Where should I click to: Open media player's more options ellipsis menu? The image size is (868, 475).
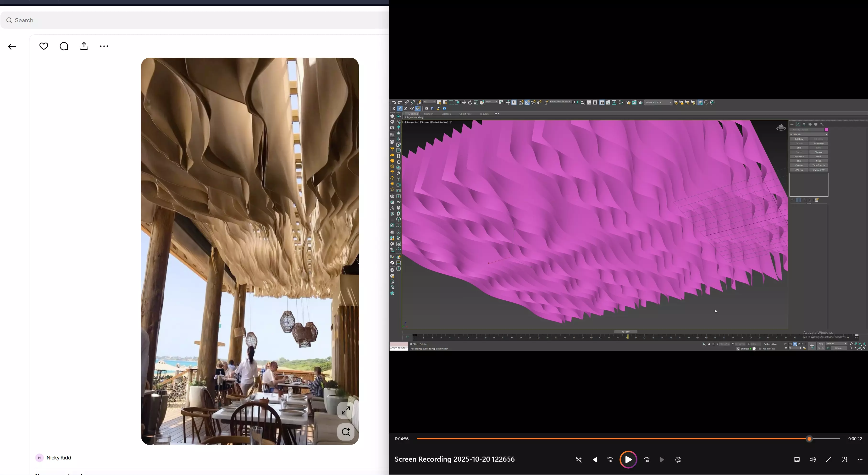tap(860, 460)
